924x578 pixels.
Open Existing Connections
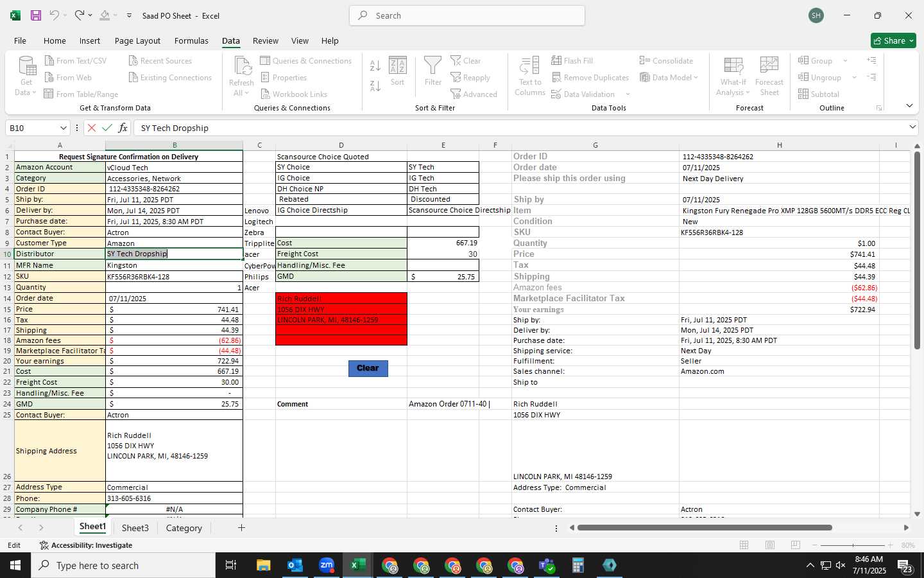(170, 77)
